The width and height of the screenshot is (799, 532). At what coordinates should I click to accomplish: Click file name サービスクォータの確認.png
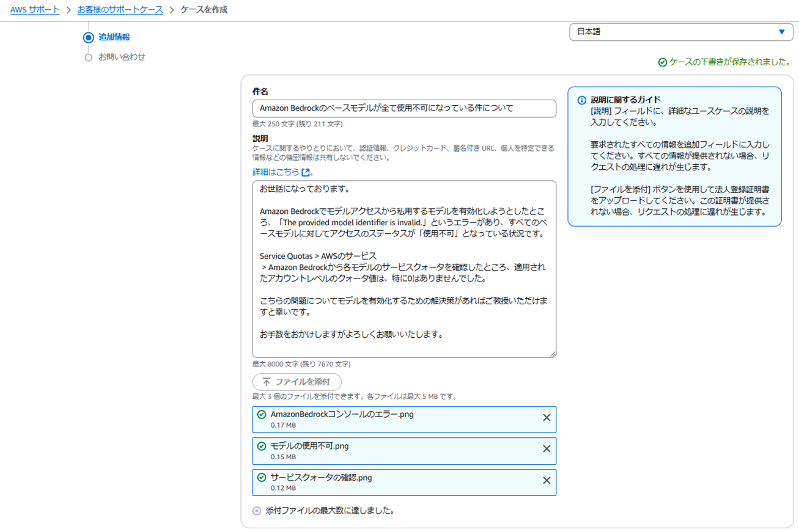point(321,478)
